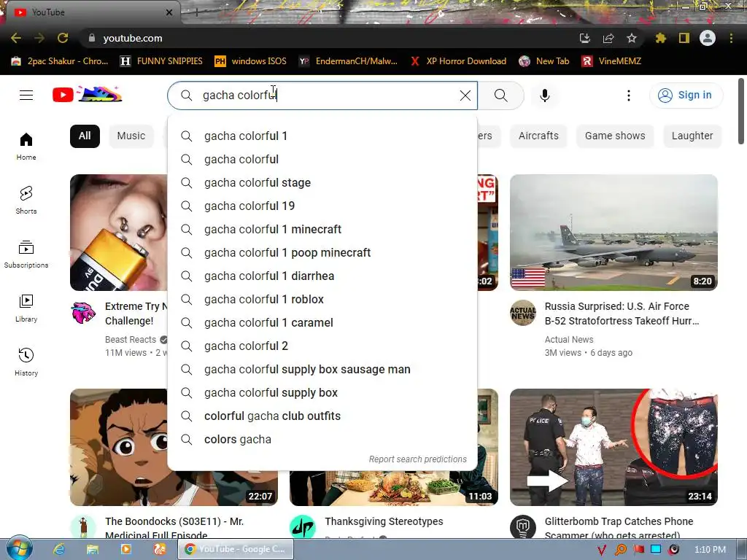747x560 pixels.
Task: Click the magnifier search button
Action: click(500, 96)
